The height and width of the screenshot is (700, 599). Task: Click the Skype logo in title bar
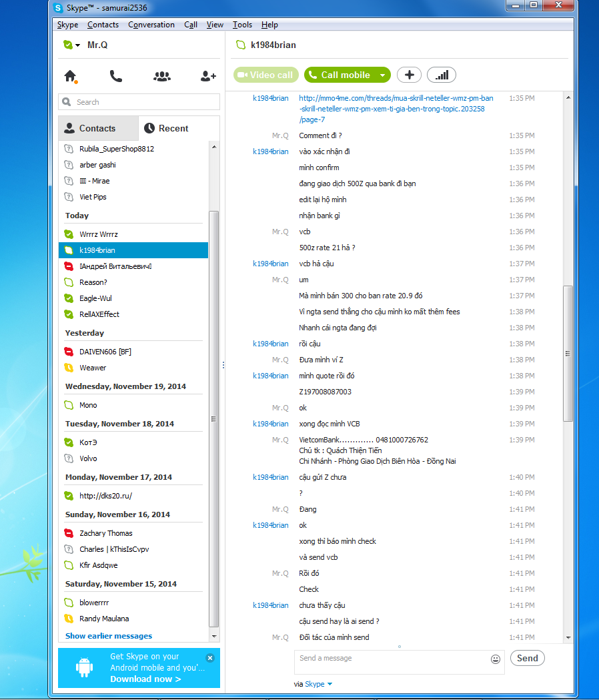tap(58, 7)
